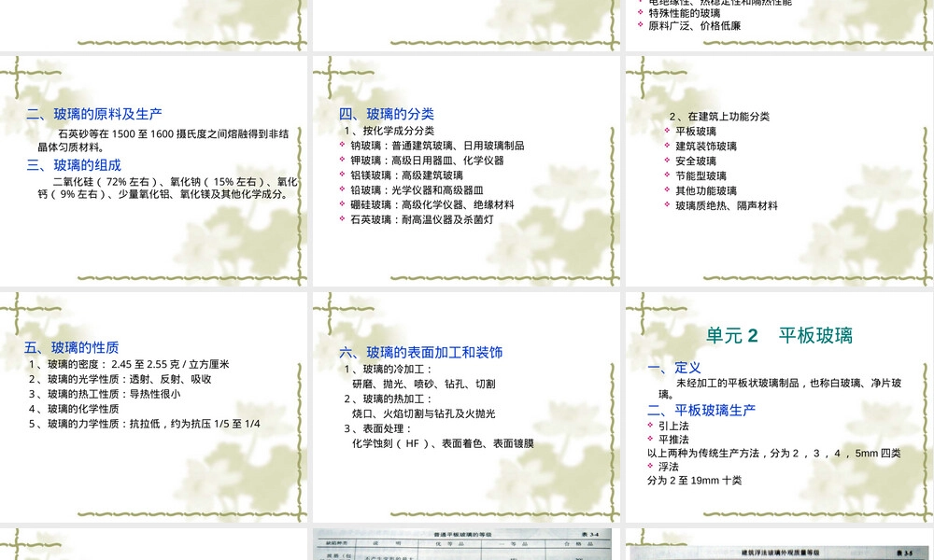The height and width of the screenshot is (560, 934).
Task: Click the bullet 建筑装饰玻璃
Action: point(706,147)
